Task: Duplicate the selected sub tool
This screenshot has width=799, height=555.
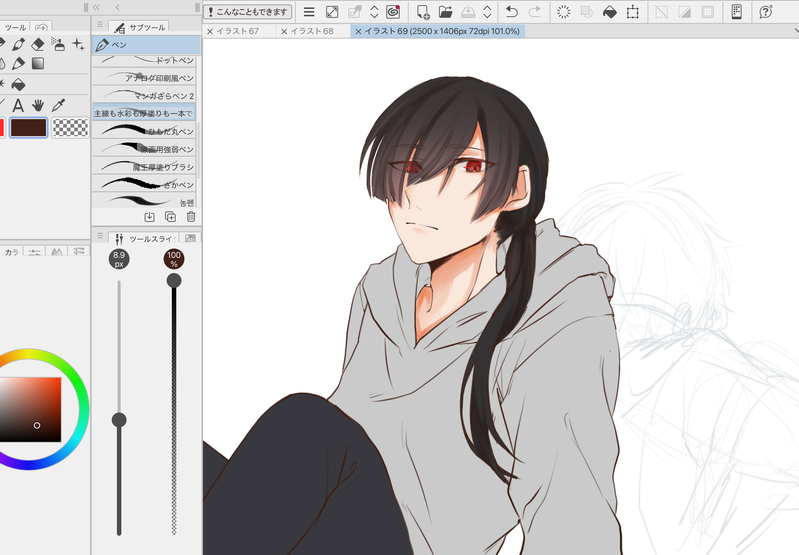Action: click(x=170, y=217)
